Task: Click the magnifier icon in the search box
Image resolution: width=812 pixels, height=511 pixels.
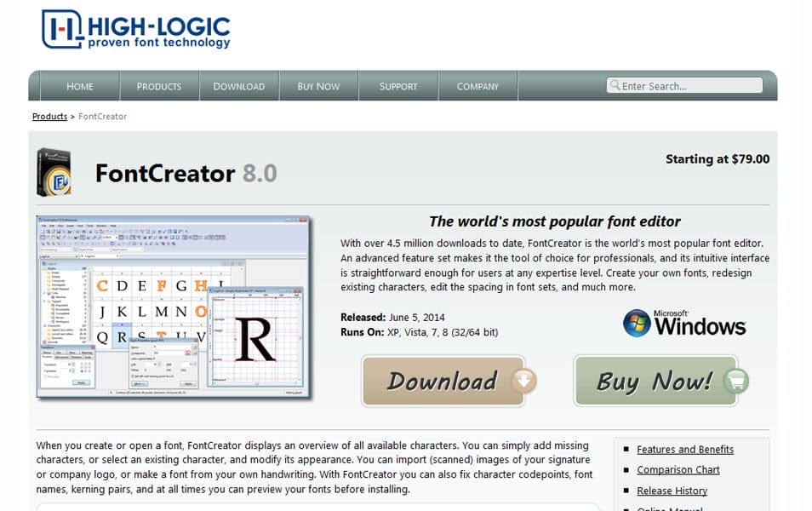Action: point(615,85)
